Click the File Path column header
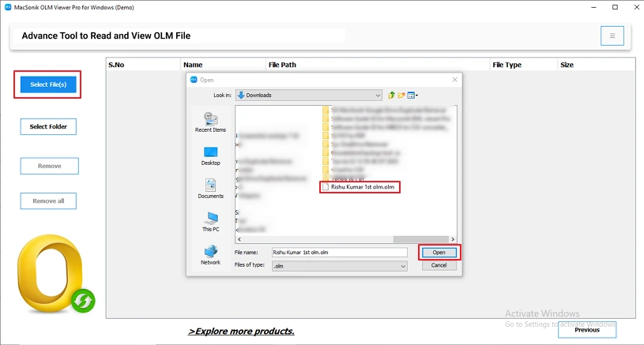The height and width of the screenshot is (345, 644). [378, 65]
